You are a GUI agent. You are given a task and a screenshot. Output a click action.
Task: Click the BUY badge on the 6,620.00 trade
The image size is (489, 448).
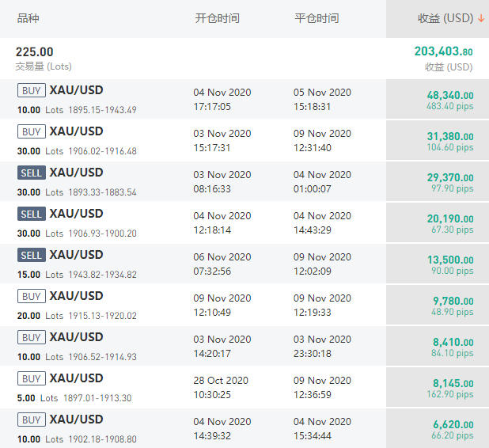pyautogui.click(x=32, y=420)
